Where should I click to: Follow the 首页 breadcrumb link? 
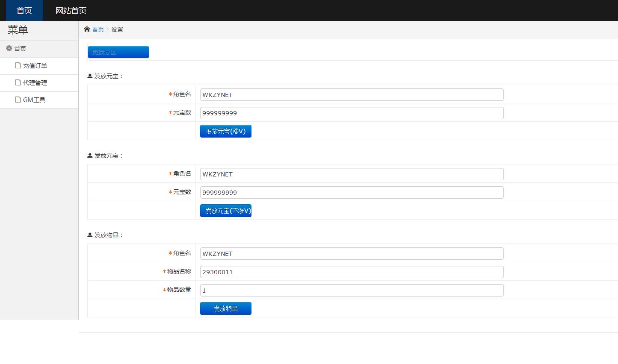[x=98, y=29]
